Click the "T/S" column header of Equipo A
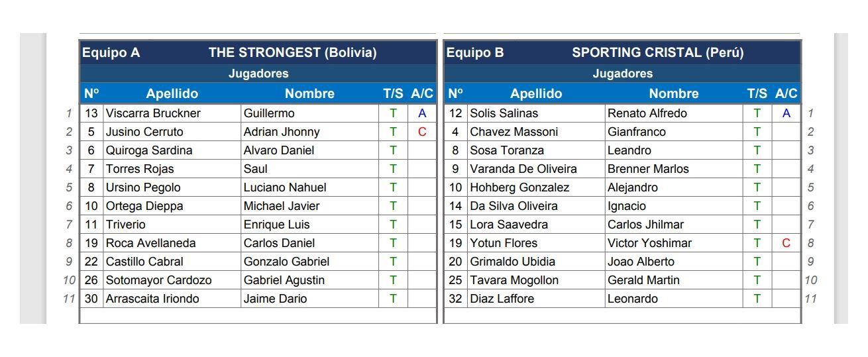The width and height of the screenshot is (868, 357). (x=393, y=93)
